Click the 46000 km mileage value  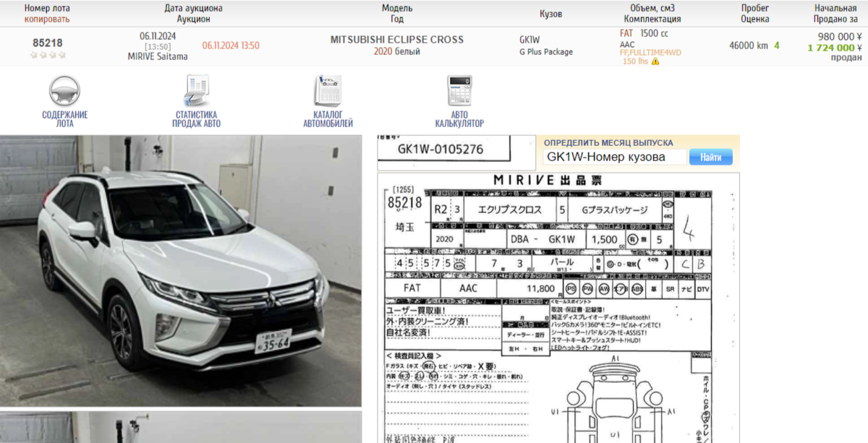tap(749, 46)
